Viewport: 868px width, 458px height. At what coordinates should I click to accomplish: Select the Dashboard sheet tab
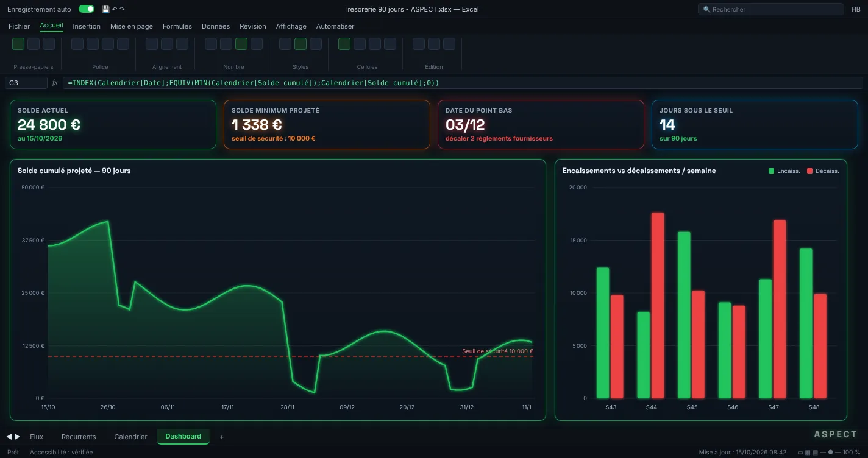coord(183,436)
